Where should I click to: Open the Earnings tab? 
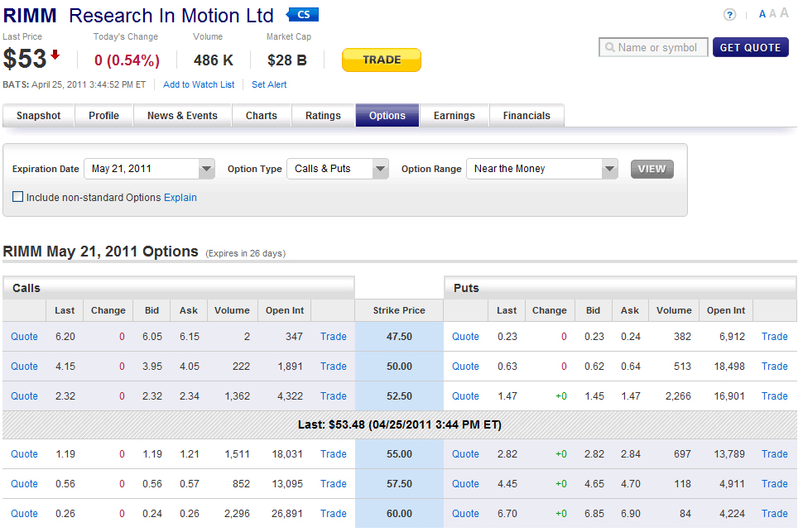454,115
